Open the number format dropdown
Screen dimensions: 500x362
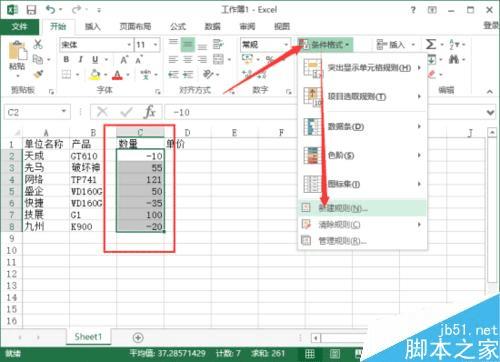pos(286,44)
